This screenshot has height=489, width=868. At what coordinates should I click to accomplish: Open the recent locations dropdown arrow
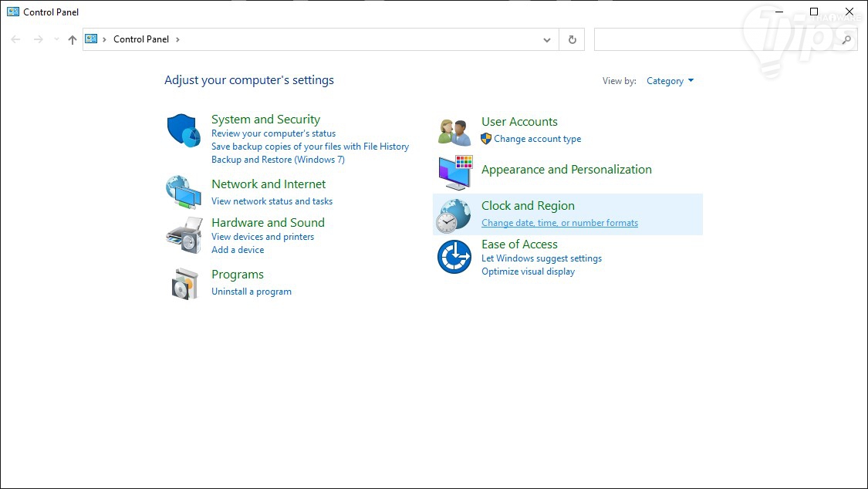click(56, 39)
